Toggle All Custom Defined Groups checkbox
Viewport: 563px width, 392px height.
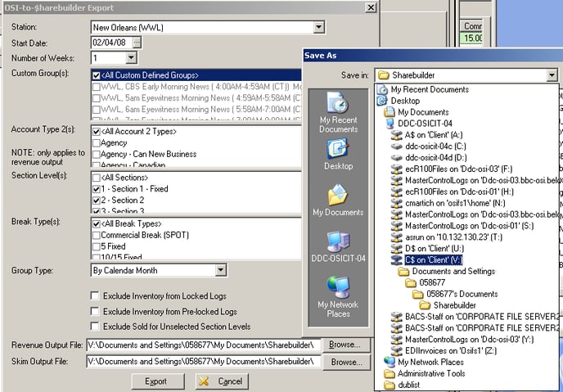[96, 75]
